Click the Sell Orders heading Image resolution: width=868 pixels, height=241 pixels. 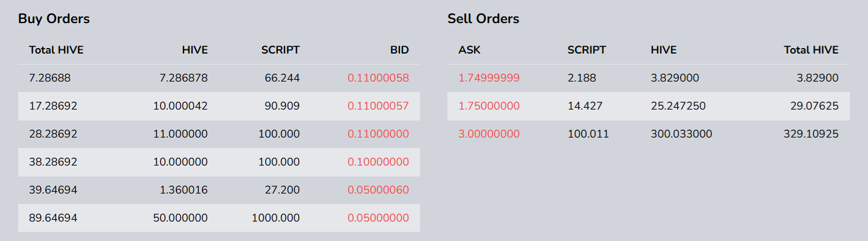pyautogui.click(x=483, y=19)
